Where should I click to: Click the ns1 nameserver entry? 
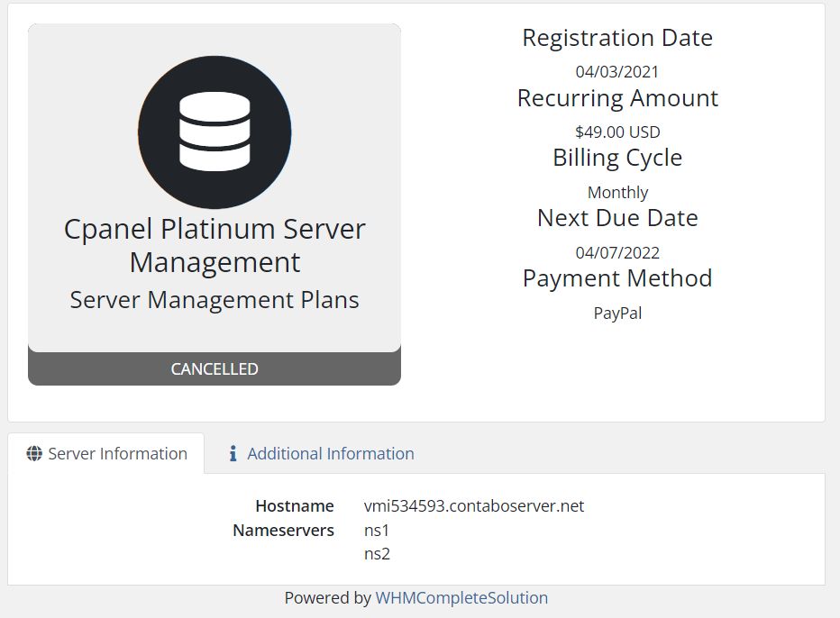[x=377, y=531]
